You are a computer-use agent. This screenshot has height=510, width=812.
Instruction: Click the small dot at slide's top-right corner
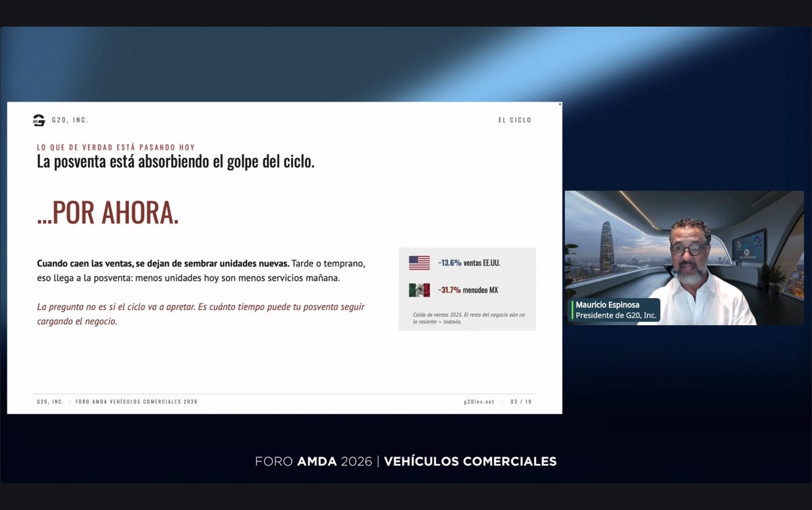point(560,104)
